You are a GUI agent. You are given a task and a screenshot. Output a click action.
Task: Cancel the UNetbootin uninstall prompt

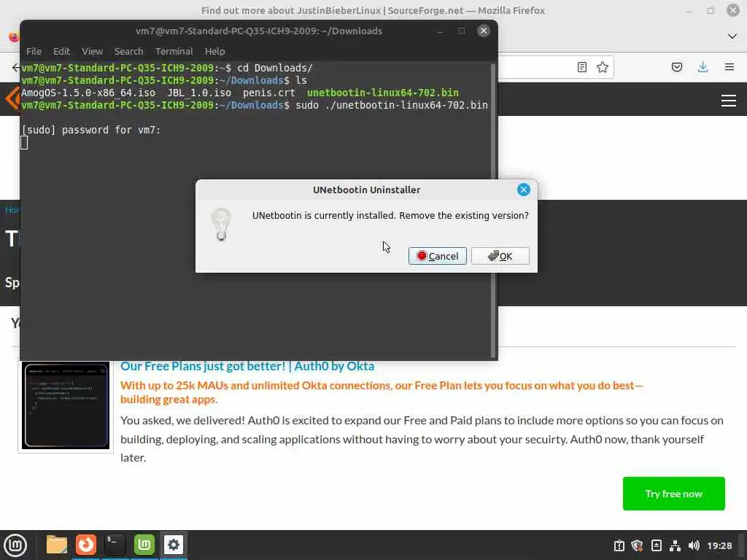(x=438, y=256)
